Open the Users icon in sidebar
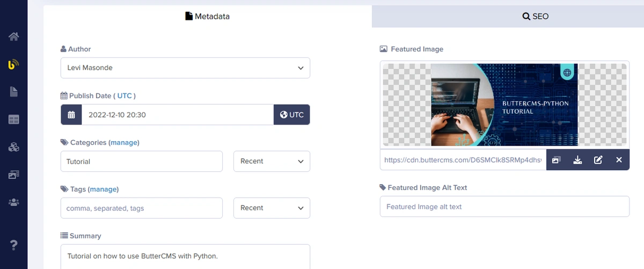This screenshot has height=269, width=644. (13, 202)
